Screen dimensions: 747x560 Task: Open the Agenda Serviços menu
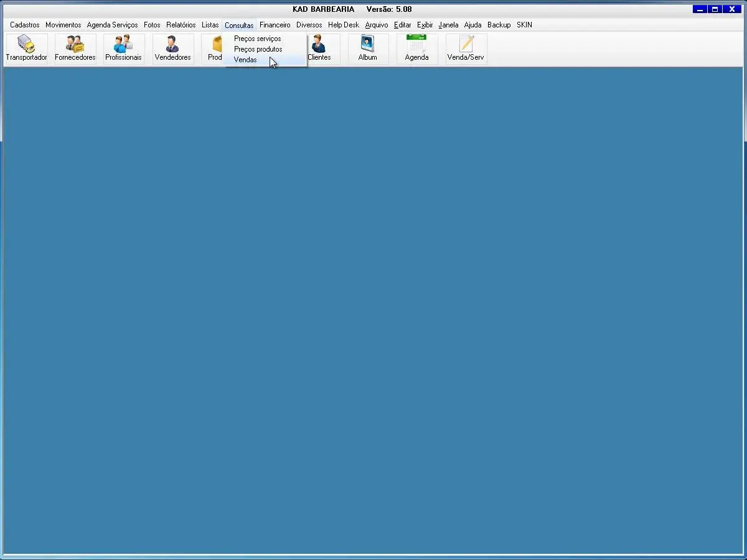click(x=112, y=25)
